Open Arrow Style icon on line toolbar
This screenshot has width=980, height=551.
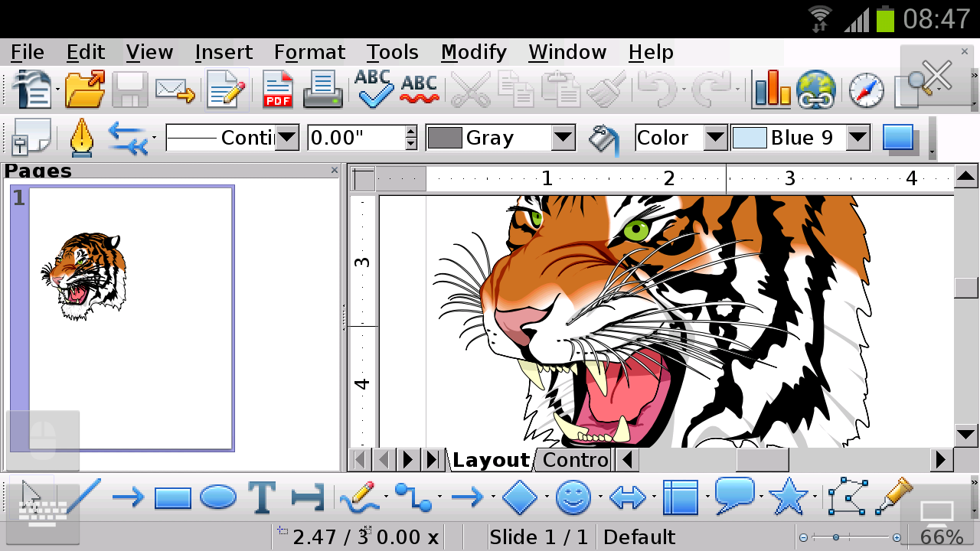click(128, 138)
